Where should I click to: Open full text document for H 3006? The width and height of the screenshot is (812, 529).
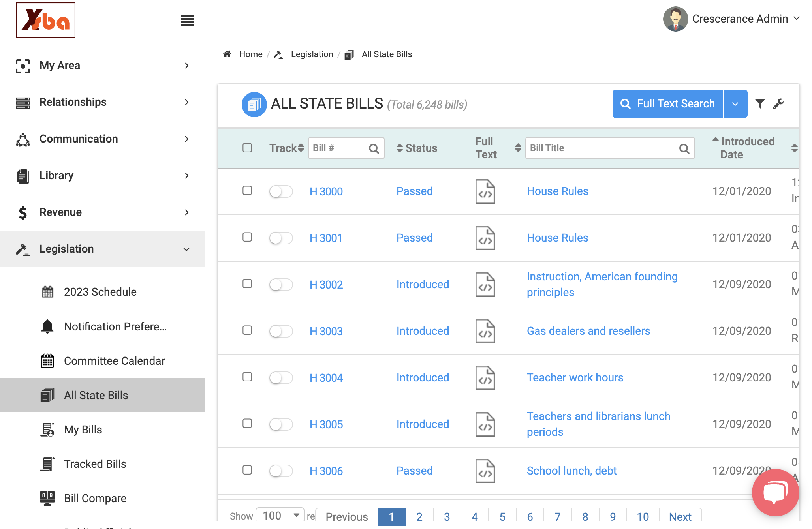[485, 471]
